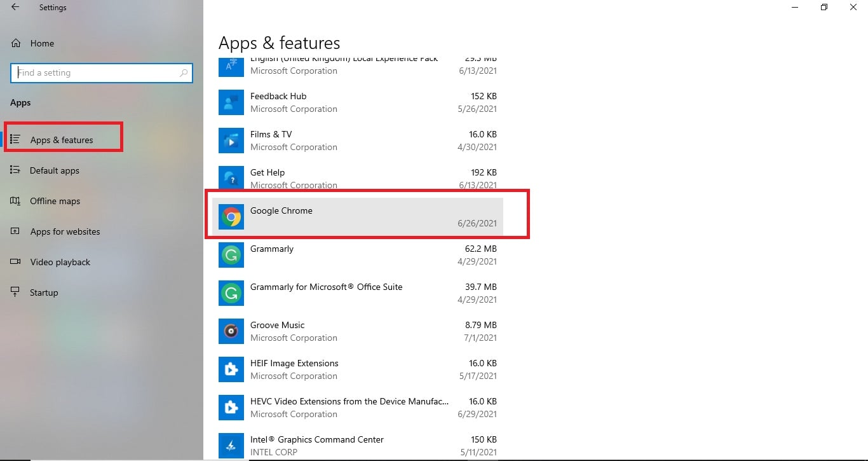Click the 192 KB Get Help size
The height and width of the screenshot is (461, 868).
tap(484, 172)
